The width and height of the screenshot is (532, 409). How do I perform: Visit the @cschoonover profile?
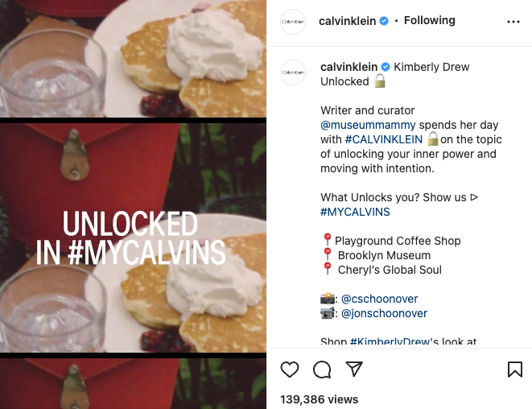coord(379,299)
